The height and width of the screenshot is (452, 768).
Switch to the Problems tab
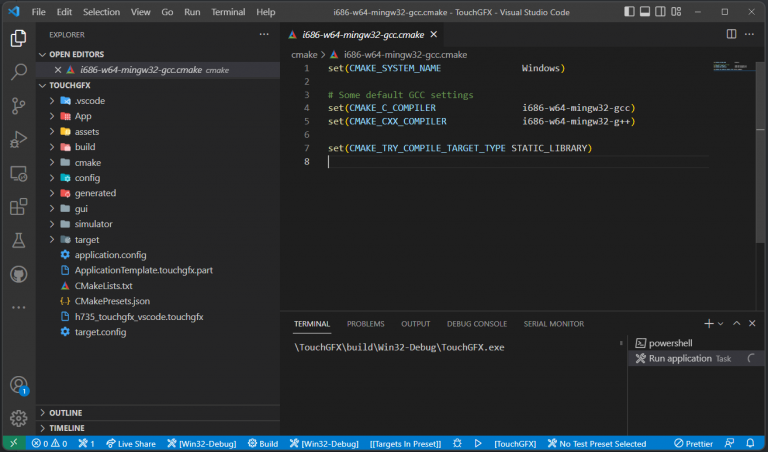click(x=365, y=324)
